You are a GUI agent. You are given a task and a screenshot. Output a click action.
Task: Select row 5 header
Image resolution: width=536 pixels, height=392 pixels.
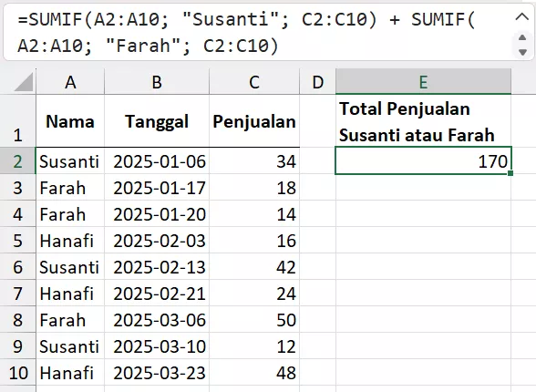click(x=18, y=240)
